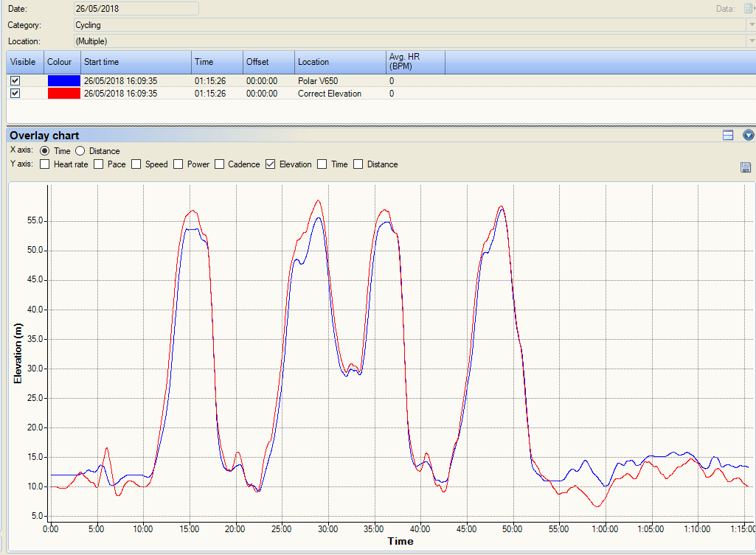Sort by the Start time column header

(x=136, y=62)
